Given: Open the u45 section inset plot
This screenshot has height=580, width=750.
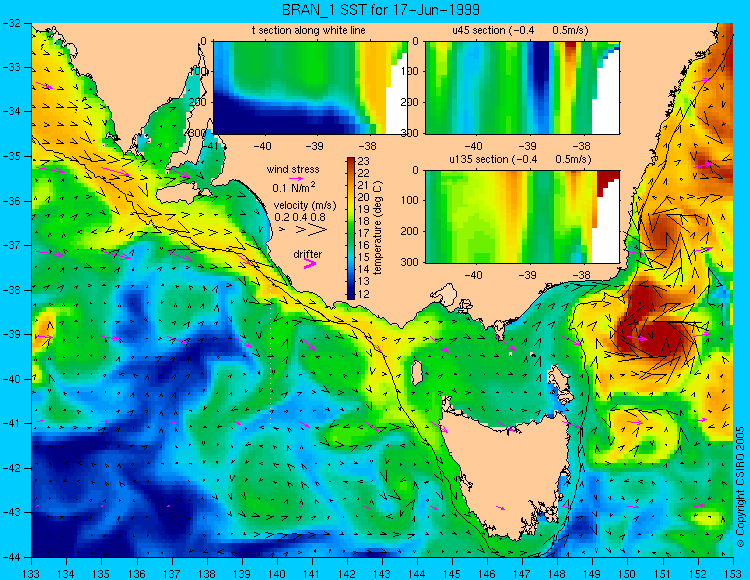Looking at the screenshot, I should [522, 88].
